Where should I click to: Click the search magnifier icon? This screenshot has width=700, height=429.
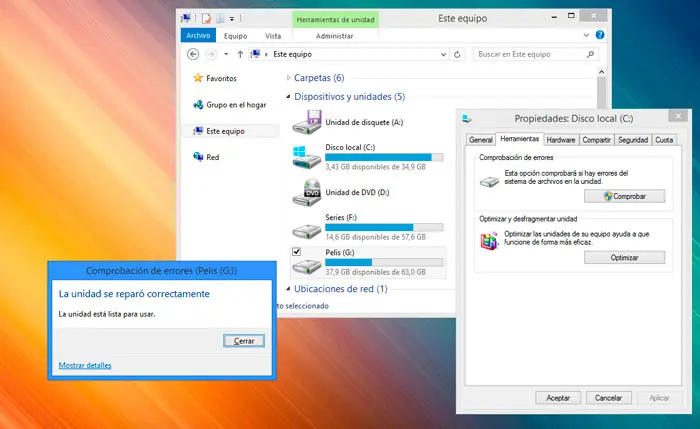pyautogui.click(x=590, y=54)
